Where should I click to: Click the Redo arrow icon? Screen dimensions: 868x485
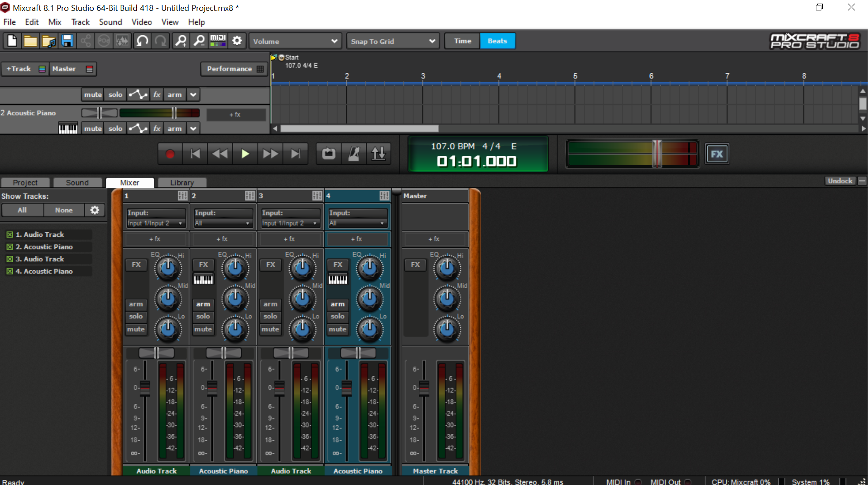point(161,41)
